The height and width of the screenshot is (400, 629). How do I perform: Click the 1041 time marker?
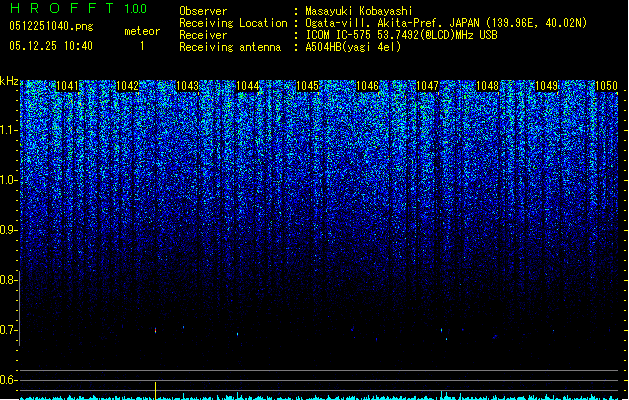pos(67,86)
